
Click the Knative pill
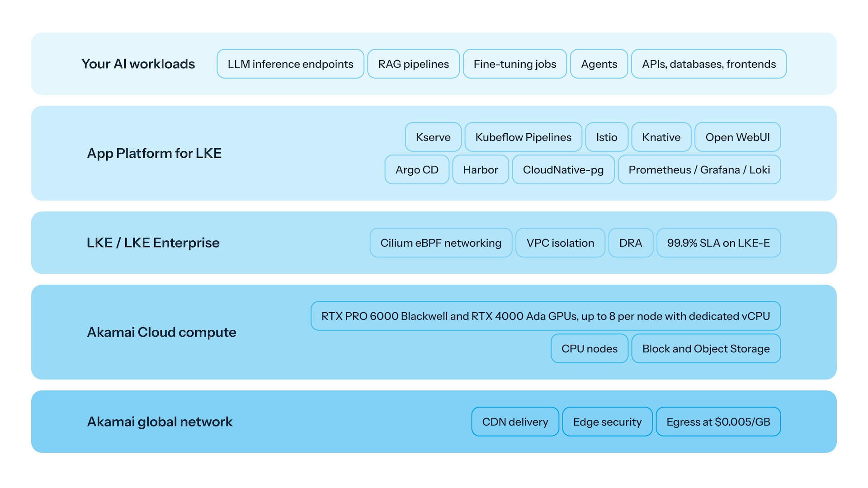(x=661, y=137)
